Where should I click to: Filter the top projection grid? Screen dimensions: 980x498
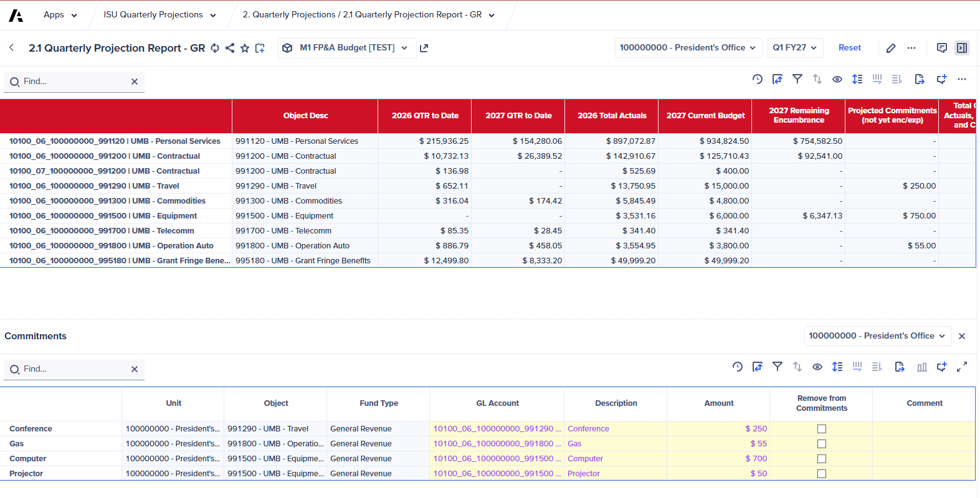[797, 79]
